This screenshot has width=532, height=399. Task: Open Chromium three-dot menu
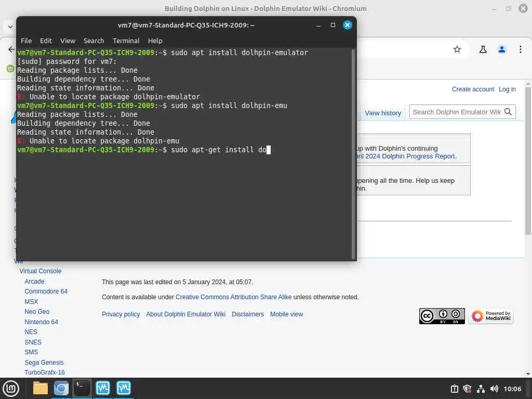521,49
